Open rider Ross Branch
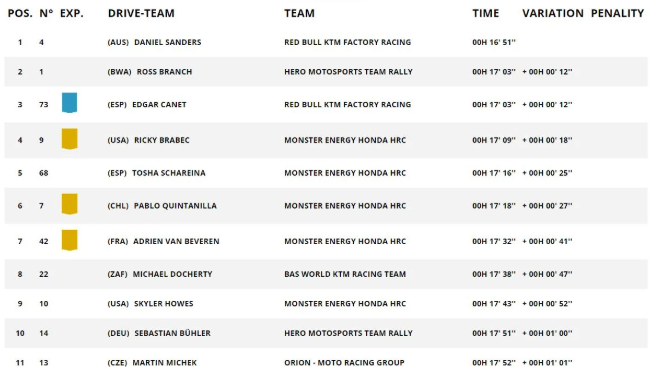 164,72
